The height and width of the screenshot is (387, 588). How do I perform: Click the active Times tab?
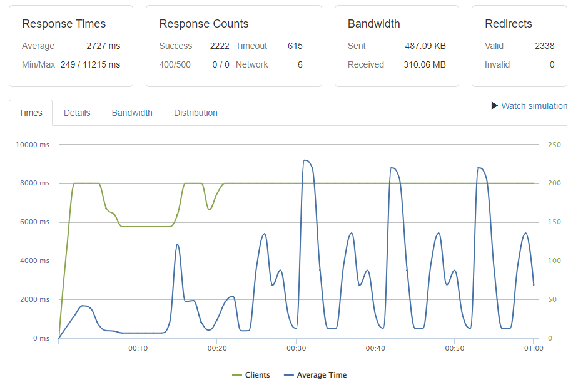(x=30, y=113)
